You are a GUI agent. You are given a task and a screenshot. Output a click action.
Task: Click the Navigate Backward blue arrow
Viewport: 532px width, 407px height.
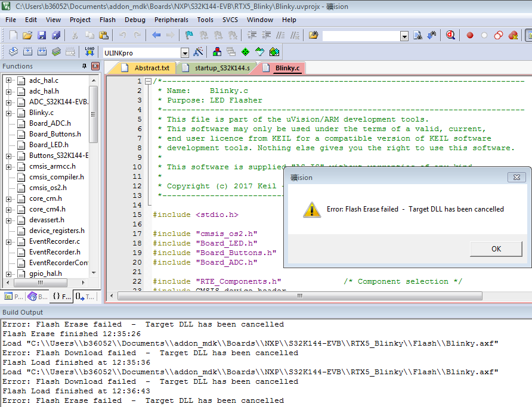point(156,36)
